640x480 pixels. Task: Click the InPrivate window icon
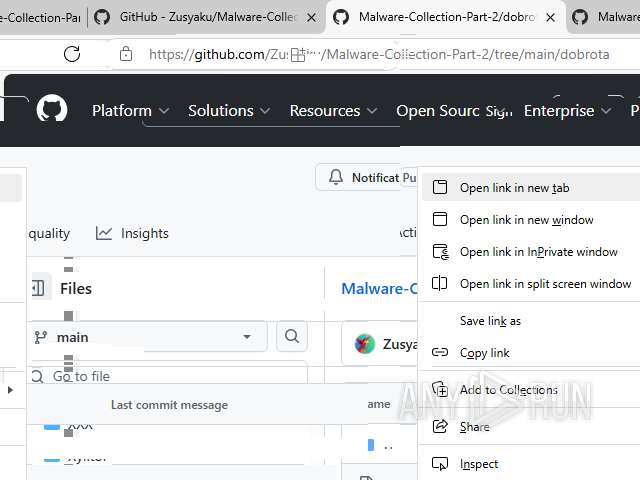coord(440,252)
